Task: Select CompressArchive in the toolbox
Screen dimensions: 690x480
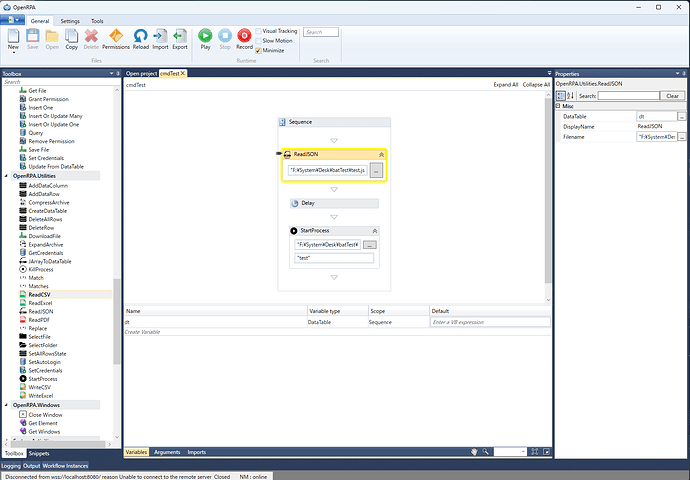Action: pyautogui.click(x=49, y=202)
